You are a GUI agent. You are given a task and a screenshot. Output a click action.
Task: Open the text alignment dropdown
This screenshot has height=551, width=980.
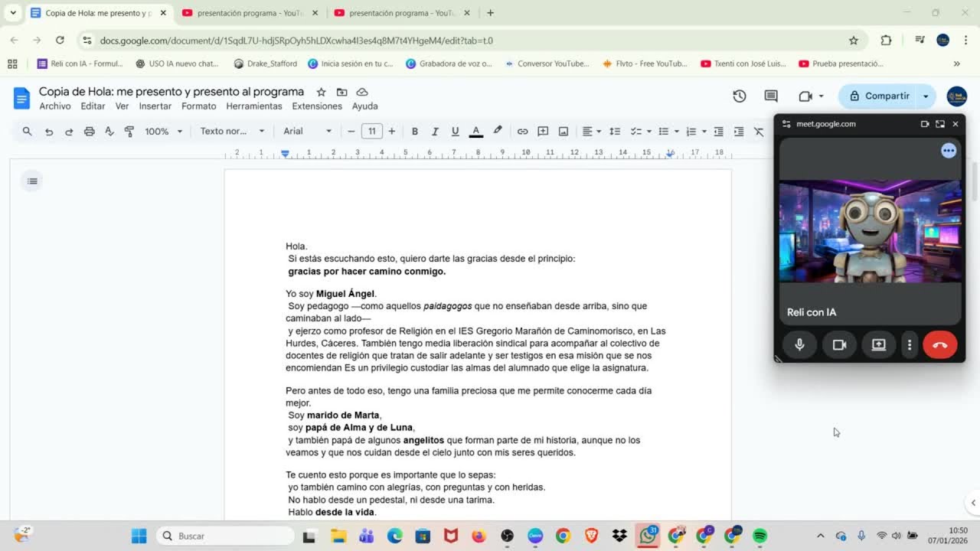(591, 132)
